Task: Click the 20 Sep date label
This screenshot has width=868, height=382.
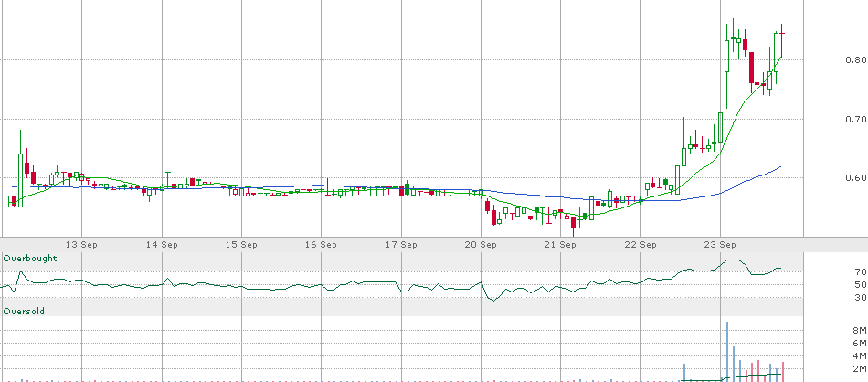Action: [x=481, y=245]
